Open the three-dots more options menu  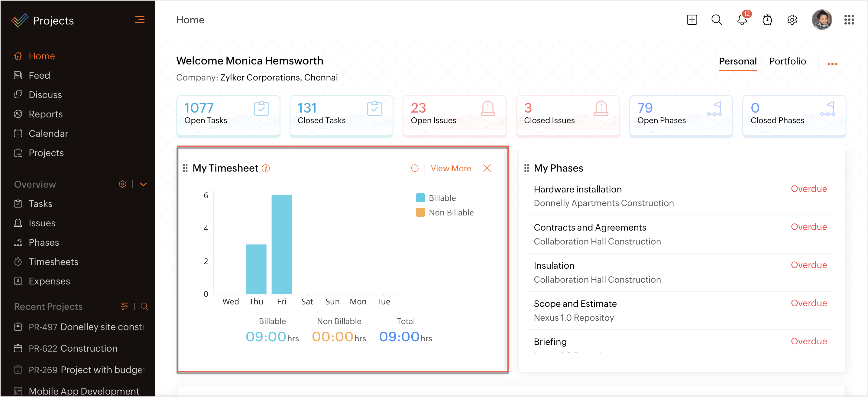[832, 64]
